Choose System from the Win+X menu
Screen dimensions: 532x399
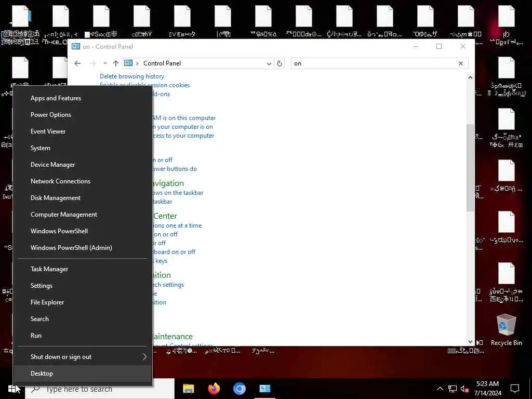coord(83,148)
